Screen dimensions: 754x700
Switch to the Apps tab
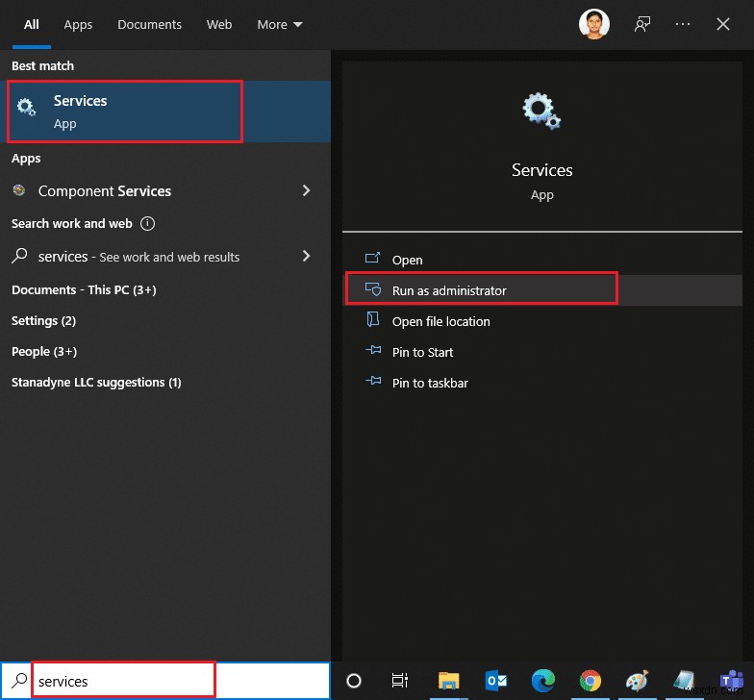(78, 25)
